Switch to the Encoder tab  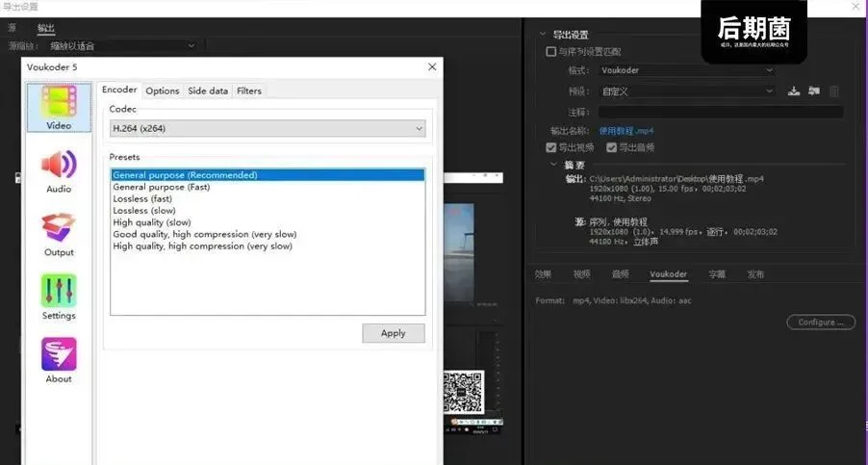point(119,90)
